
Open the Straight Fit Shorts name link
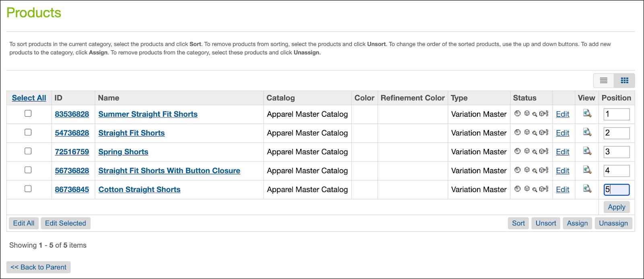(x=131, y=133)
